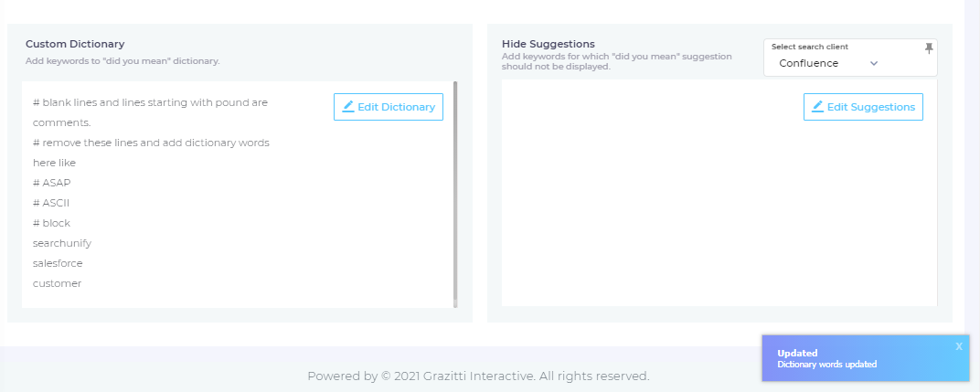Click the empty Hide Suggestions text area
This screenshot has height=392, width=980.
pos(719,219)
